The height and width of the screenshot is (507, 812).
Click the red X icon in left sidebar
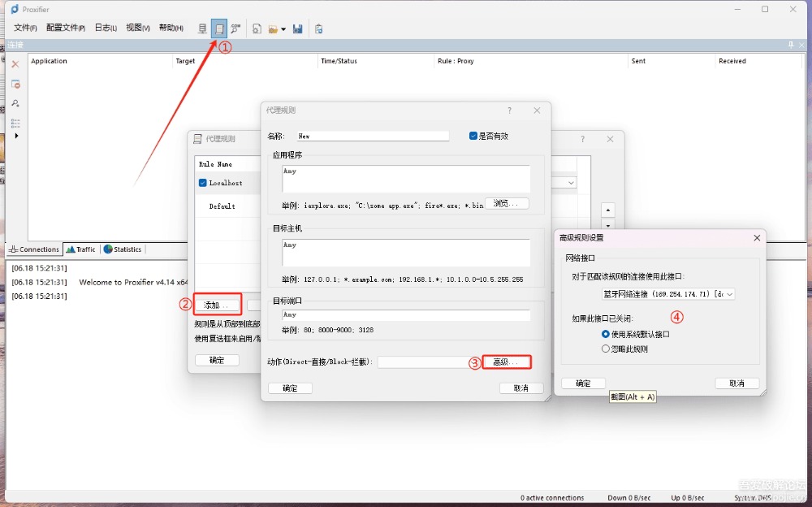(x=15, y=64)
